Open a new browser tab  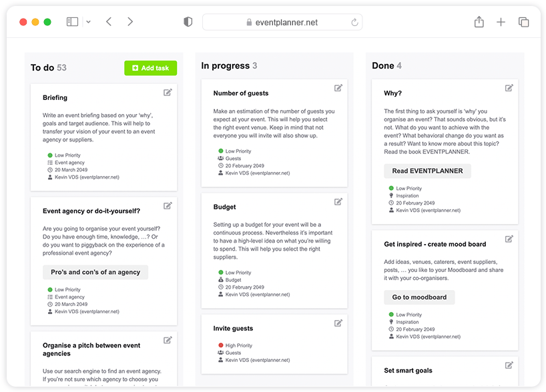click(x=501, y=22)
